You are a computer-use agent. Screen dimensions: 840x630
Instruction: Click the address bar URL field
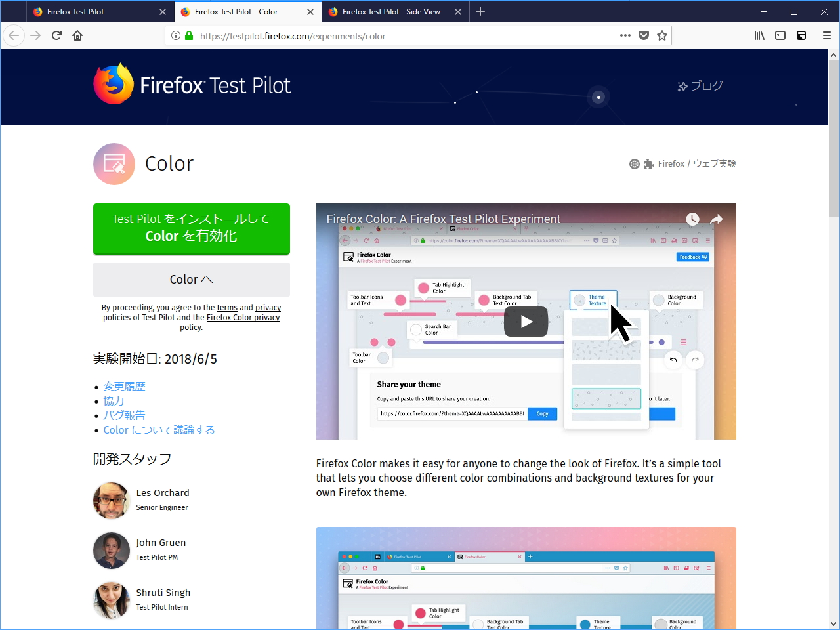394,35
